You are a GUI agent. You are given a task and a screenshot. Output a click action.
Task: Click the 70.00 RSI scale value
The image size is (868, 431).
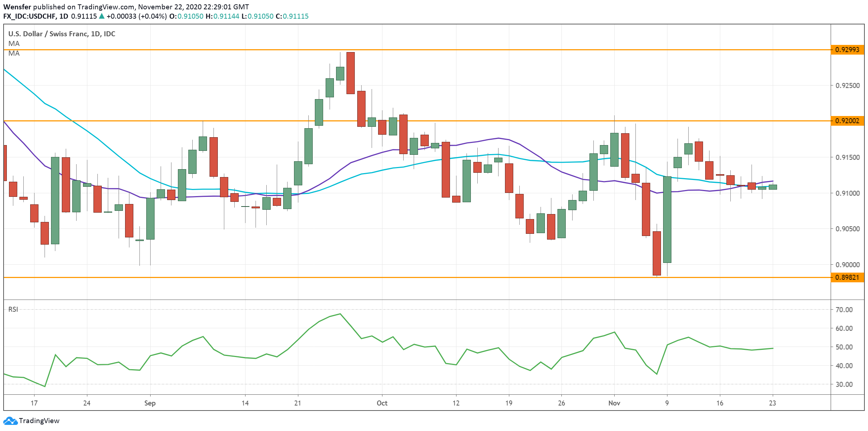pos(844,310)
